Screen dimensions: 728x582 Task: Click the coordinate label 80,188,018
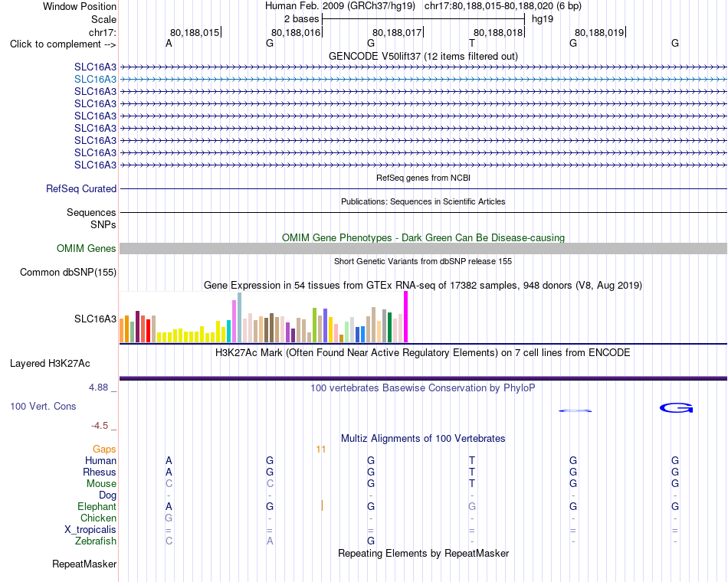(x=498, y=33)
